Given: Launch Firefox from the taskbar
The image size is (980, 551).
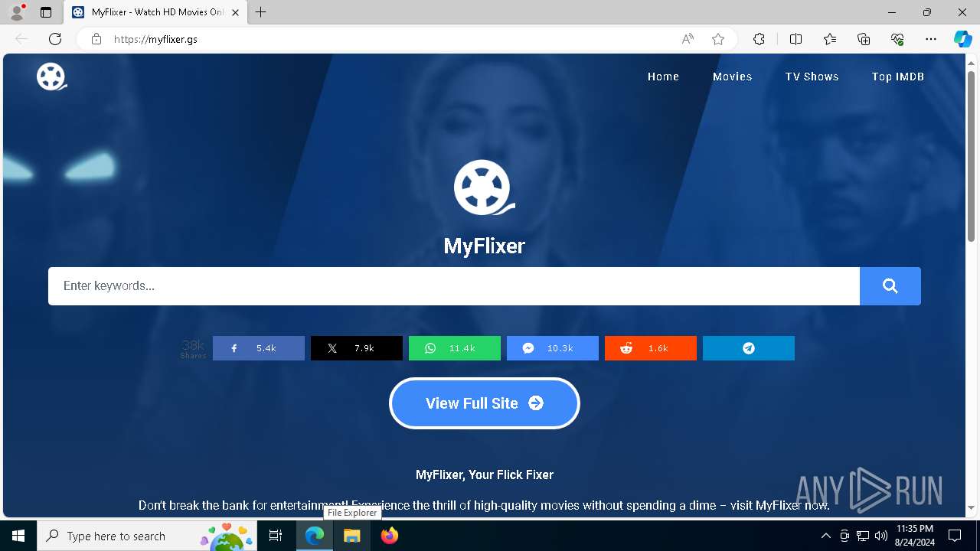Looking at the screenshot, I should click(x=390, y=536).
